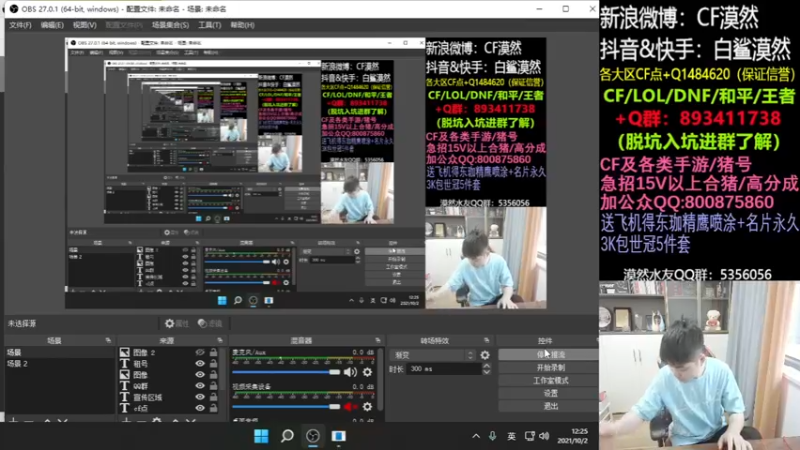
Task: Click the OBS logo in the title bar
Action: [14, 9]
